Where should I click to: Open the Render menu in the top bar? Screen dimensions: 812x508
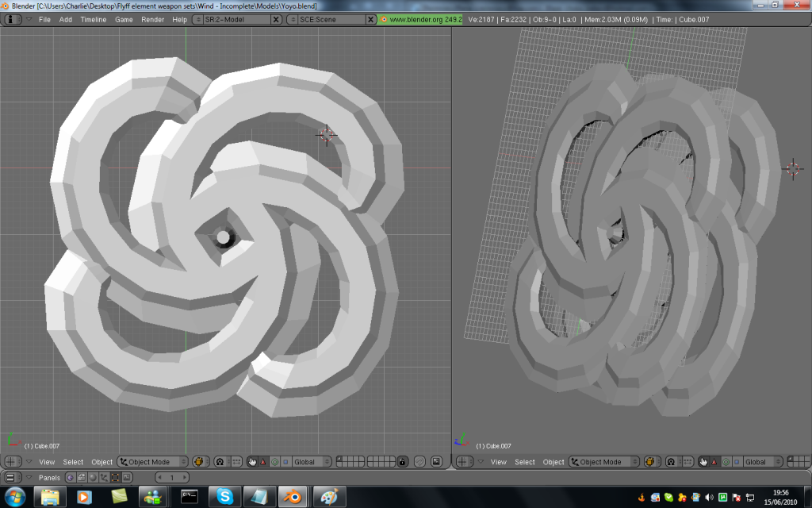tap(152, 19)
